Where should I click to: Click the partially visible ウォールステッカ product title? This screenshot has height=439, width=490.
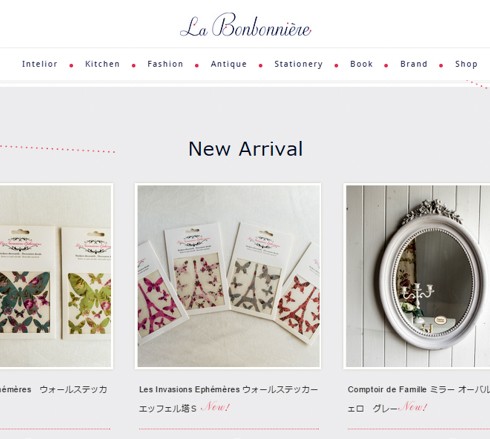coord(53,389)
